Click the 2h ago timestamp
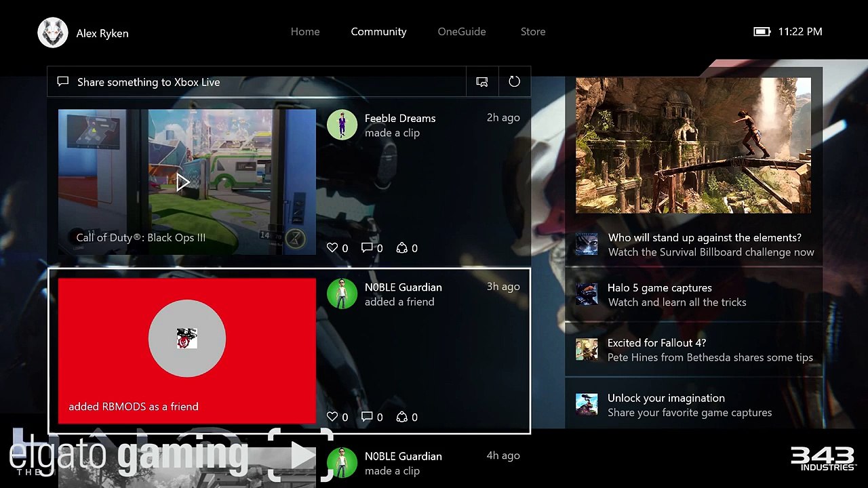 (x=503, y=117)
